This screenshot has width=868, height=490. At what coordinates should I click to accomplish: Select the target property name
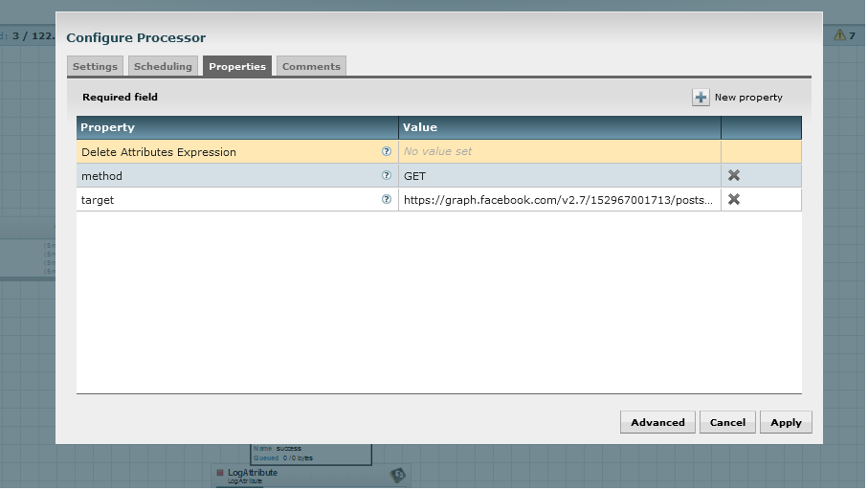(x=98, y=200)
